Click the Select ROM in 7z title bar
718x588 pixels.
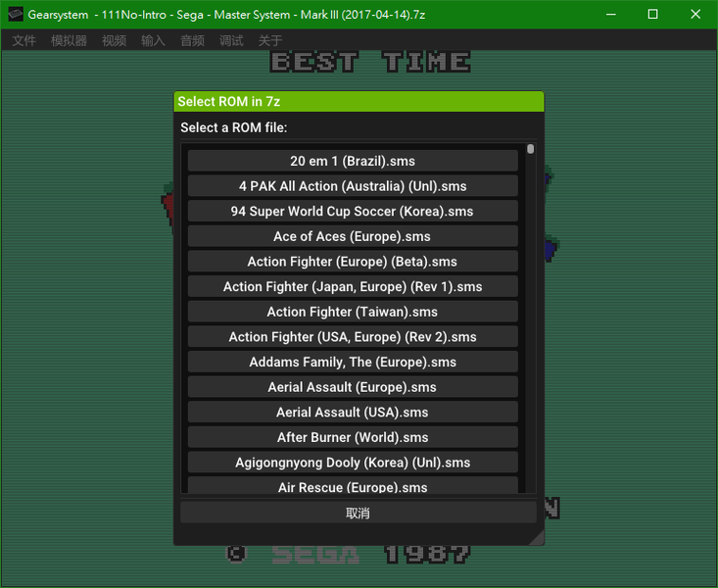pos(359,101)
